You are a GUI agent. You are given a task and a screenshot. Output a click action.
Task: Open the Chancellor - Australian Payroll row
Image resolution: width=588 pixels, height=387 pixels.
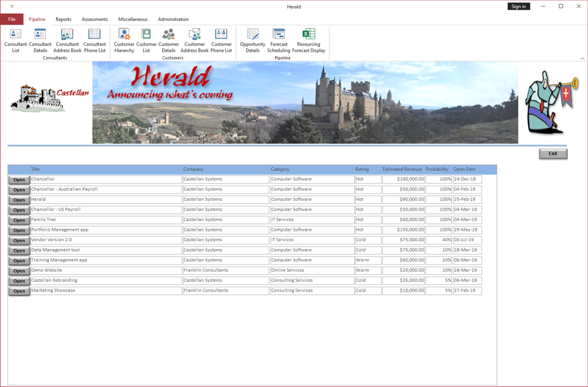(19, 190)
